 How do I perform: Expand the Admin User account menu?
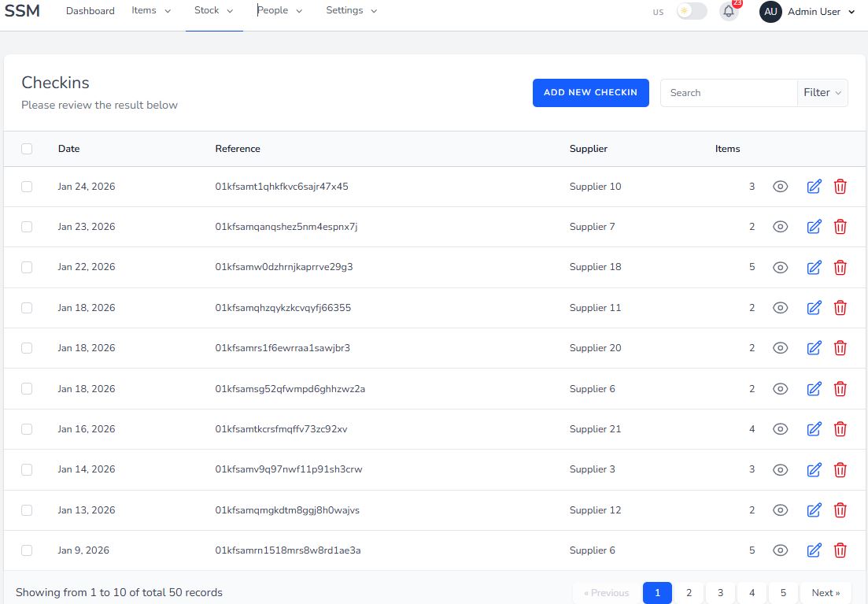(808, 12)
